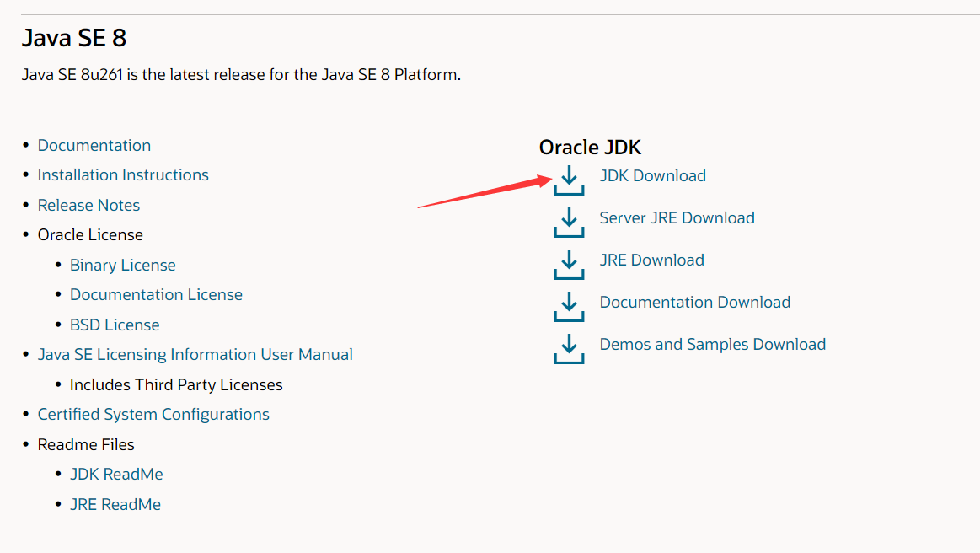Open the JDK Download link
980x553 pixels.
click(652, 176)
